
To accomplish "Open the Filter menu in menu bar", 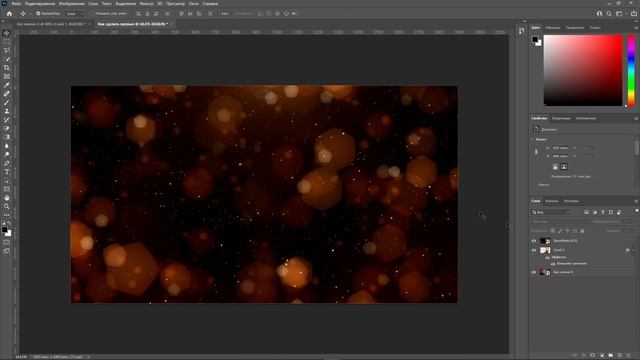I will (147, 4).
